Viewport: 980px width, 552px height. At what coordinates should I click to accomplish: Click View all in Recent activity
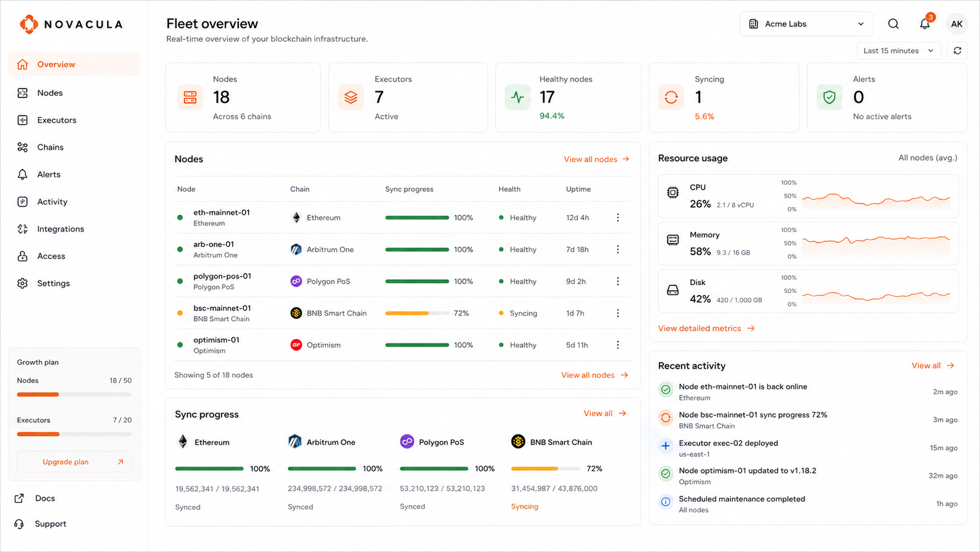click(933, 366)
